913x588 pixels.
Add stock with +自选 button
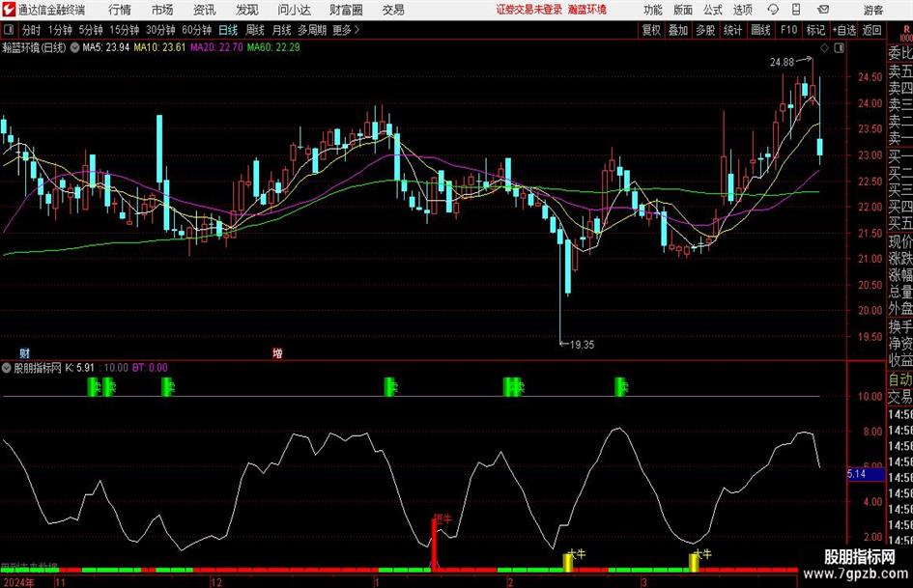pyautogui.click(x=843, y=30)
